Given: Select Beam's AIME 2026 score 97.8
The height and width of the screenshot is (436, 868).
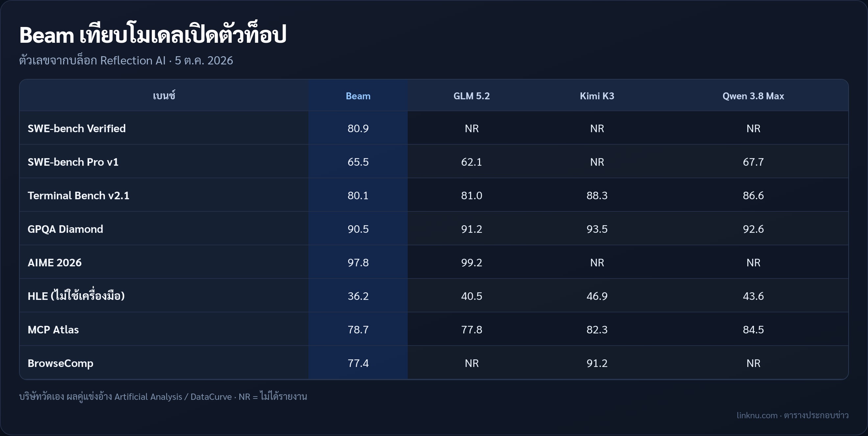Looking at the screenshot, I should (x=358, y=262).
